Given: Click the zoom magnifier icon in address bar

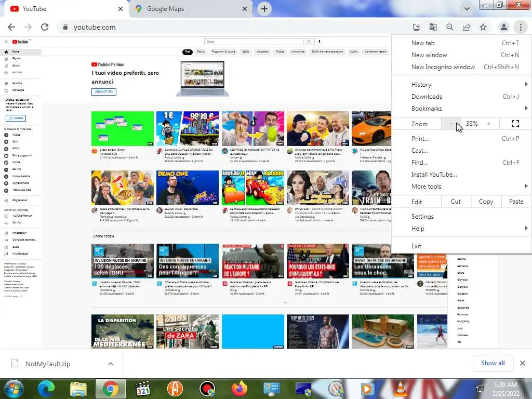Looking at the screenshot, I should [449, 27].
